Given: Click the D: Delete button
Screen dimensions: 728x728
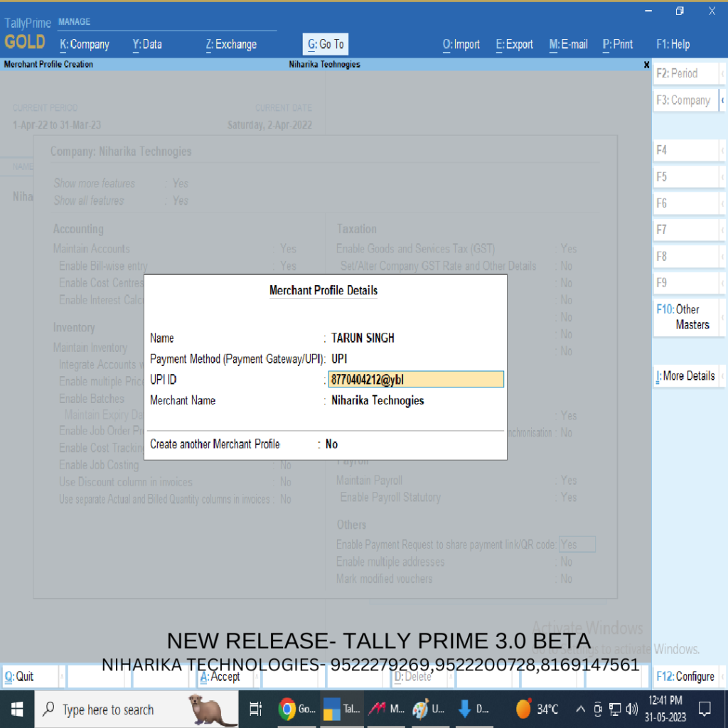Looking at the screenshot, I should 421,677.
